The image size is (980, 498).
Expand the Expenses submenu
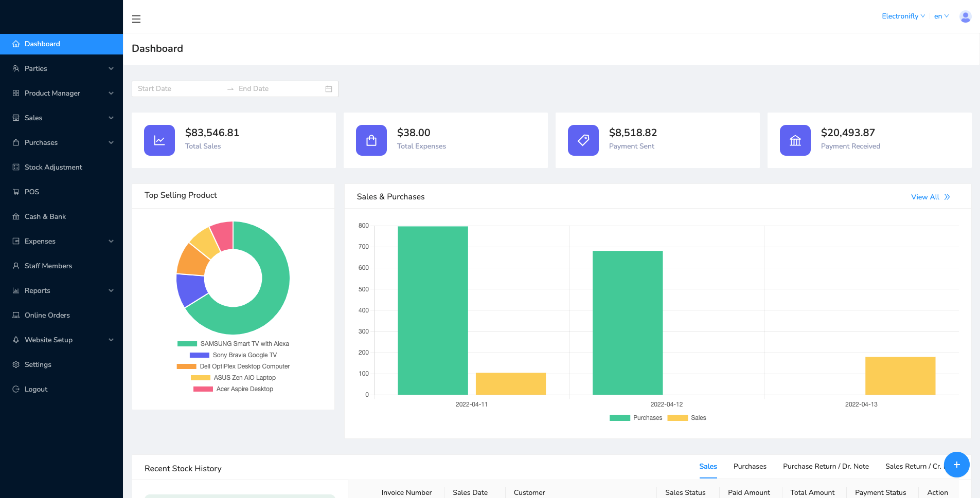pyautogui.click(x=62, y=241)
